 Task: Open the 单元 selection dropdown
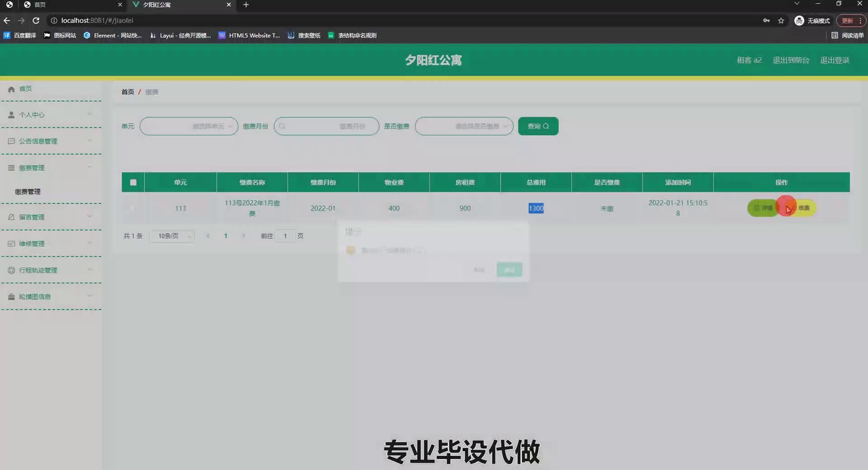[189, 126]
